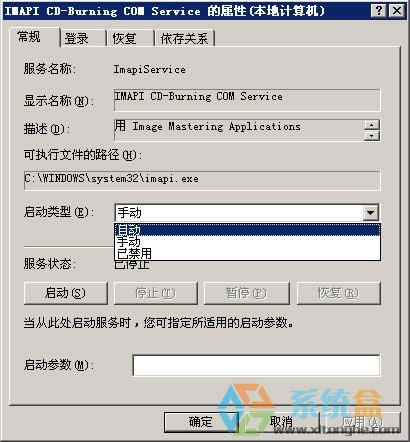410x442 pixels.
Task: Pick 已禁用 in the startup type list
Action: click(x=247, y=253)
